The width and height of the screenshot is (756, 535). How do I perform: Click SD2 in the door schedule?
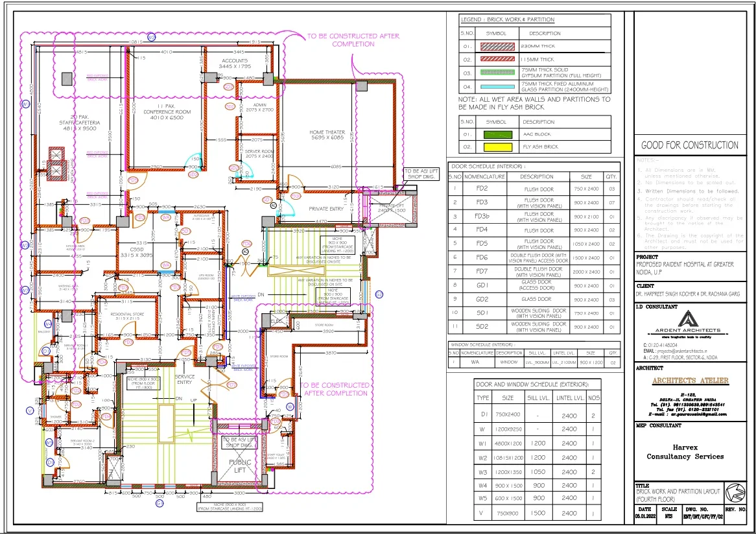pyautogui.click(x=482, y=327)
